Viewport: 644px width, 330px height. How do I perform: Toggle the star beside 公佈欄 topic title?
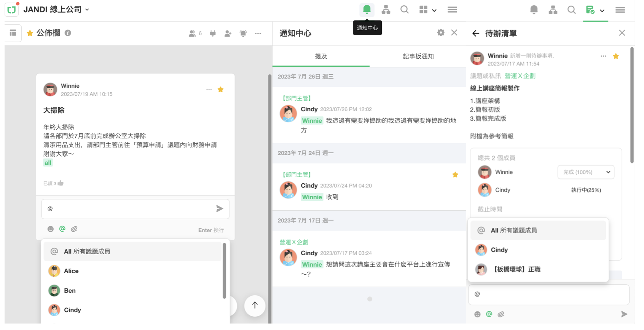coord(30,33)
